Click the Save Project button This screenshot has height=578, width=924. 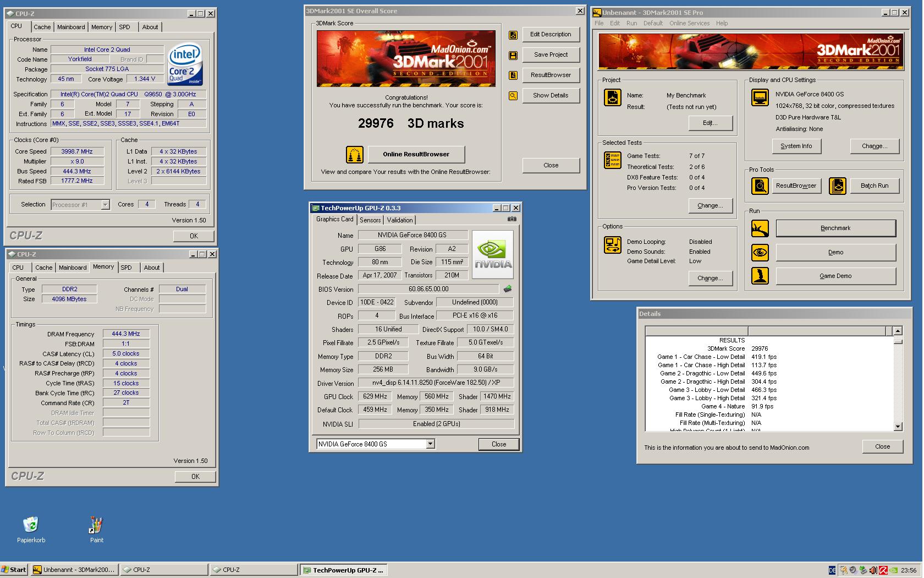pyautogui.click(x=551, y=54)
